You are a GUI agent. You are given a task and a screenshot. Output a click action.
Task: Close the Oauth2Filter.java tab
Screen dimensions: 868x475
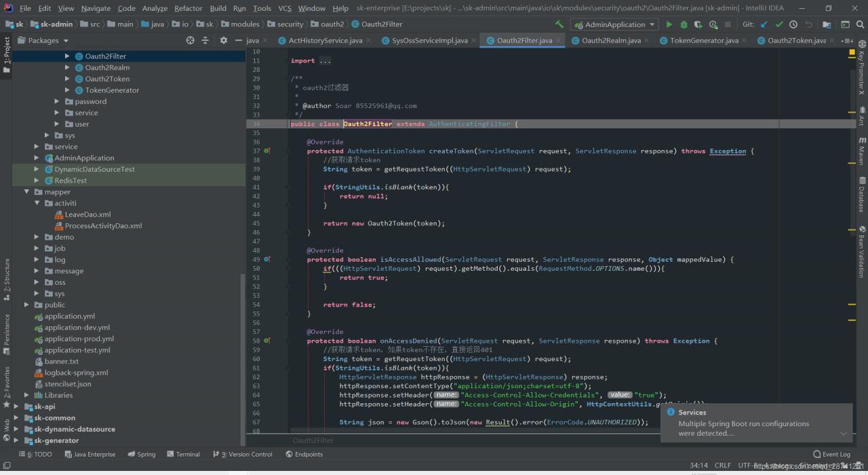point(558,41)
